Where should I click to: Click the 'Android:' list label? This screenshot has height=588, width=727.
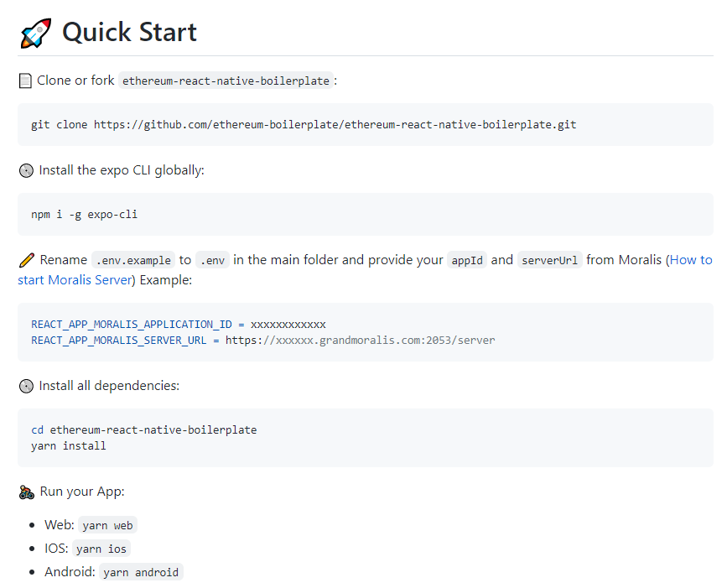click(70, 572)
